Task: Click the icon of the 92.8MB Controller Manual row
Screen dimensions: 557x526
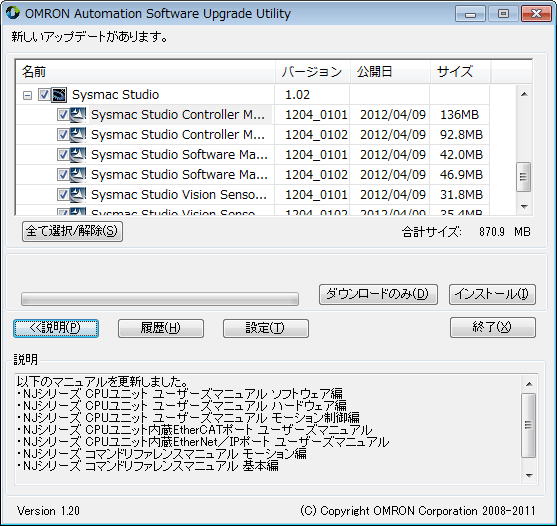Action: 78,135
